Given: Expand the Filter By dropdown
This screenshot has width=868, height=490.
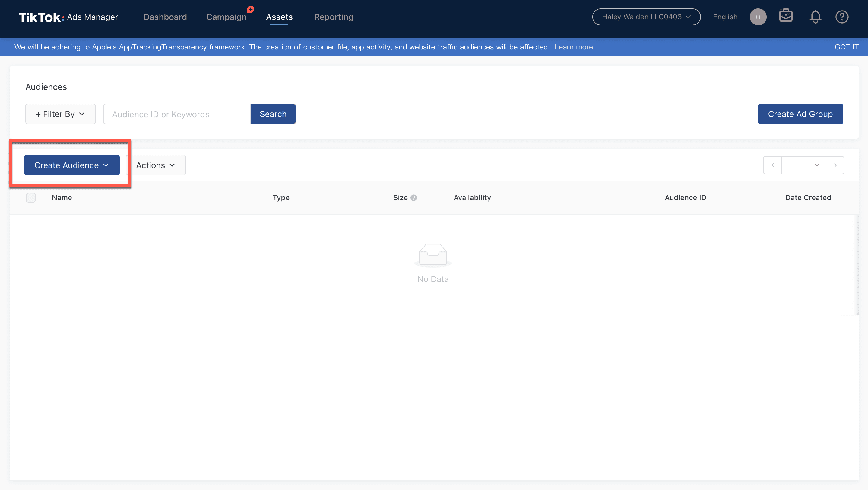Looking at the screenshot, I should tap(60, 114).
